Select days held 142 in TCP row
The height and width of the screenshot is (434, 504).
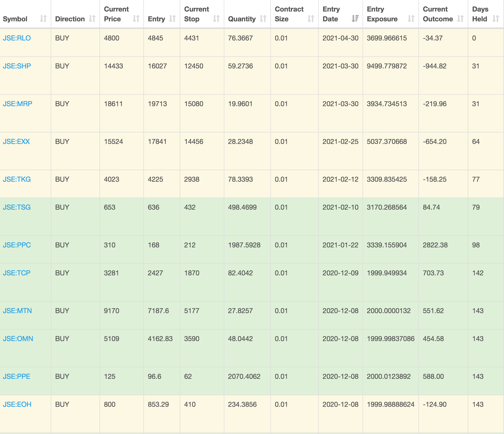pos(478,273)
